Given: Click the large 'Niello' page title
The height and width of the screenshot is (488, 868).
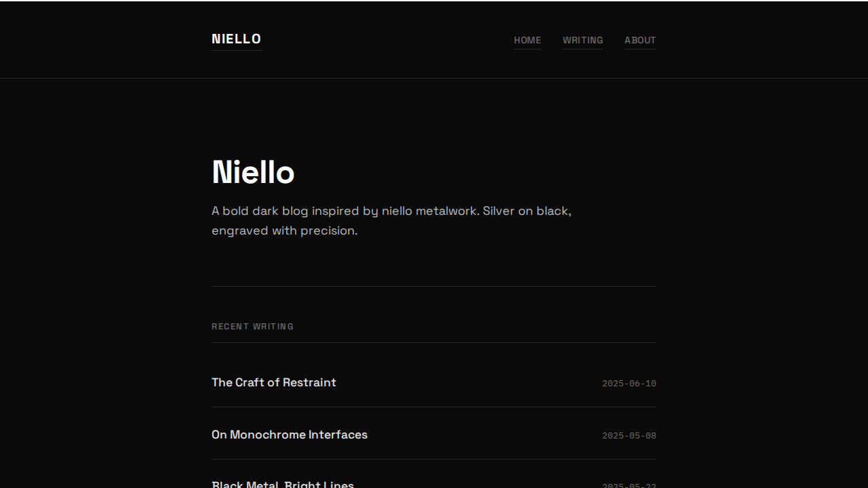Looking at the screenshot, I should click(253, 172).
